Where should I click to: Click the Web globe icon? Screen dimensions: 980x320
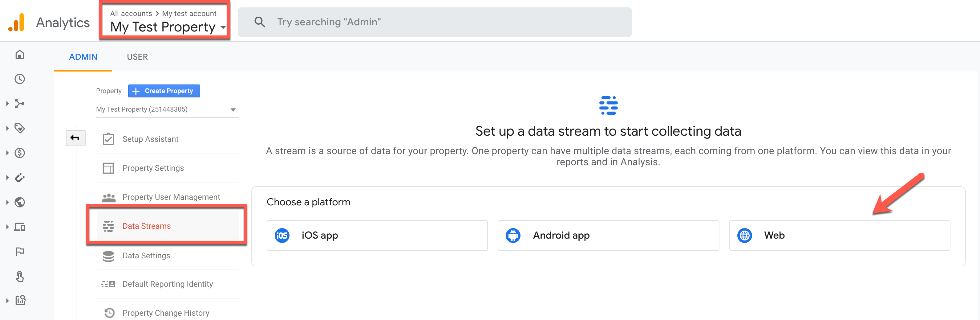[744, 236]
